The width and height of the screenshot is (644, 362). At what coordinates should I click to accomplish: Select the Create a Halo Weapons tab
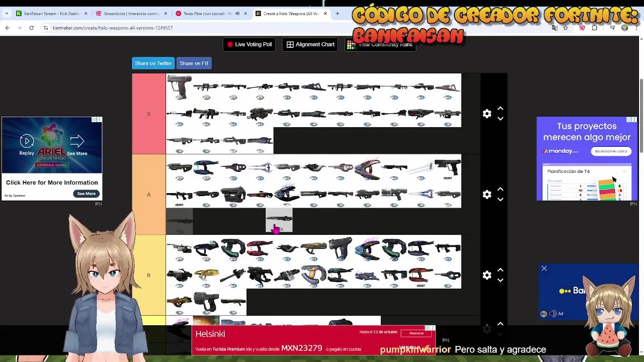(291, 14)
